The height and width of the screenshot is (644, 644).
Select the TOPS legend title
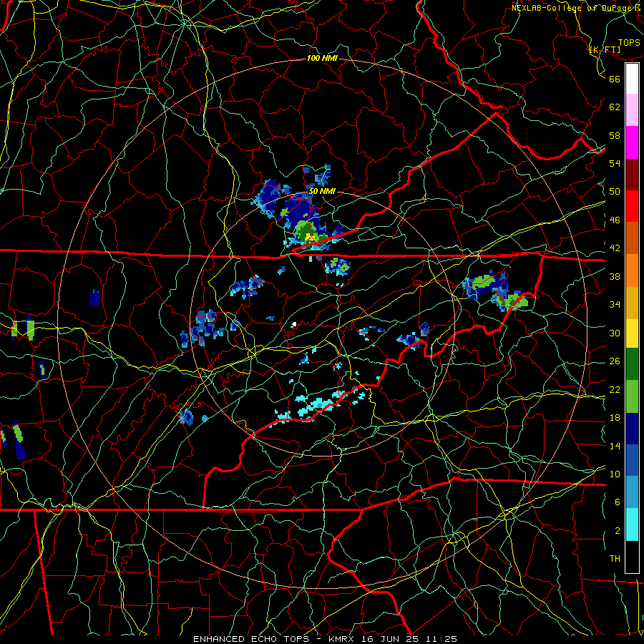coord(629,42)
